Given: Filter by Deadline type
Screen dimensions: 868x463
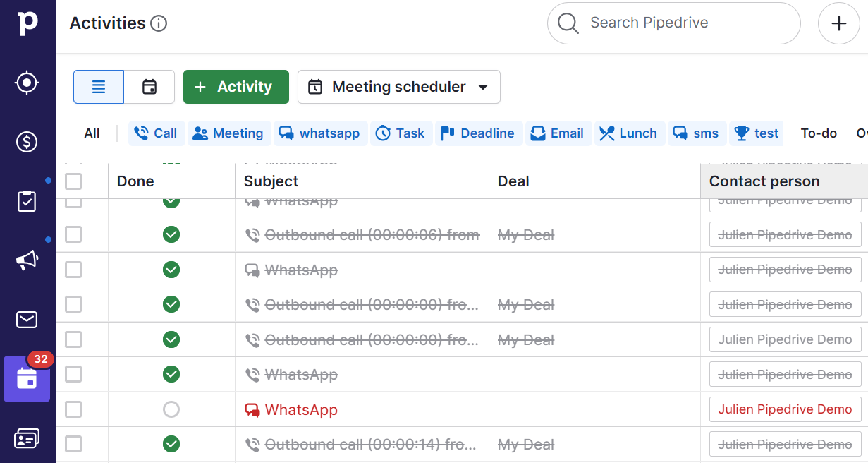Looking at the screenshot, I should (x=478, y=133).
